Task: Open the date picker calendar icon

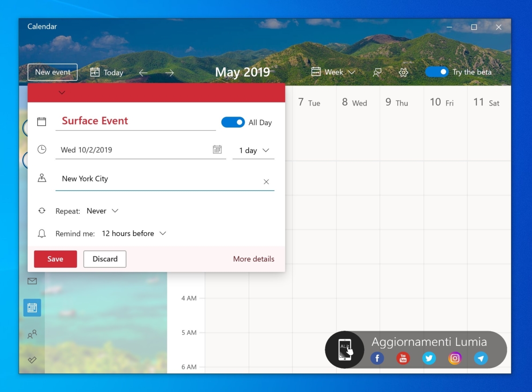Action: pyautogui.click(x=217, y=149)
